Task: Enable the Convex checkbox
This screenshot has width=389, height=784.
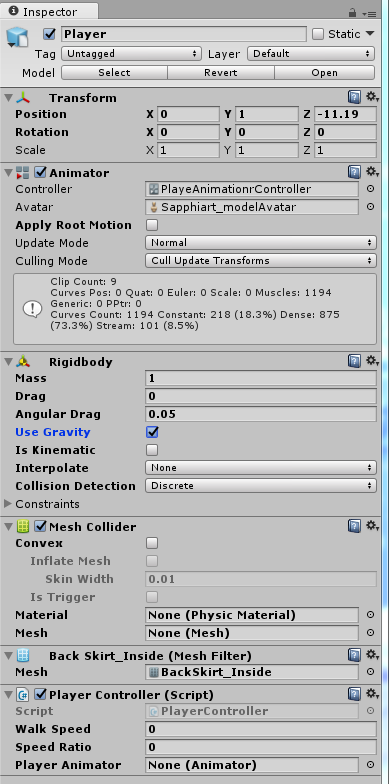Action: click(152, 543)
